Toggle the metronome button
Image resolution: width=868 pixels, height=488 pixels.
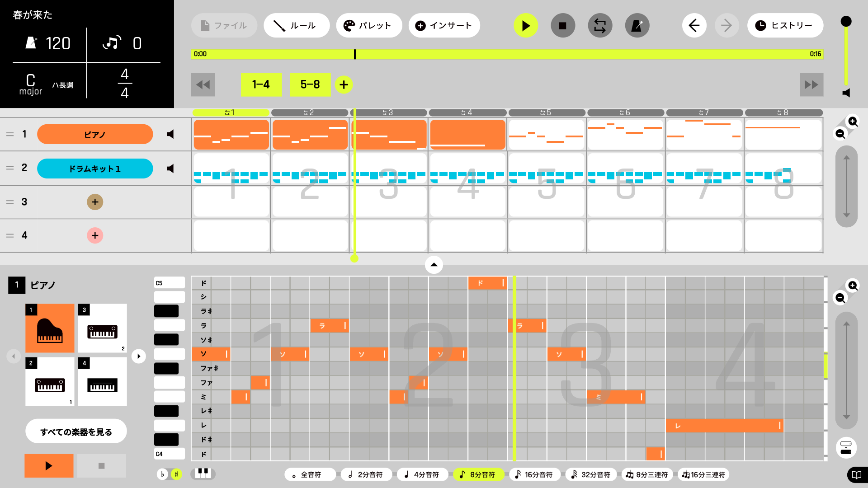point(637,26)
